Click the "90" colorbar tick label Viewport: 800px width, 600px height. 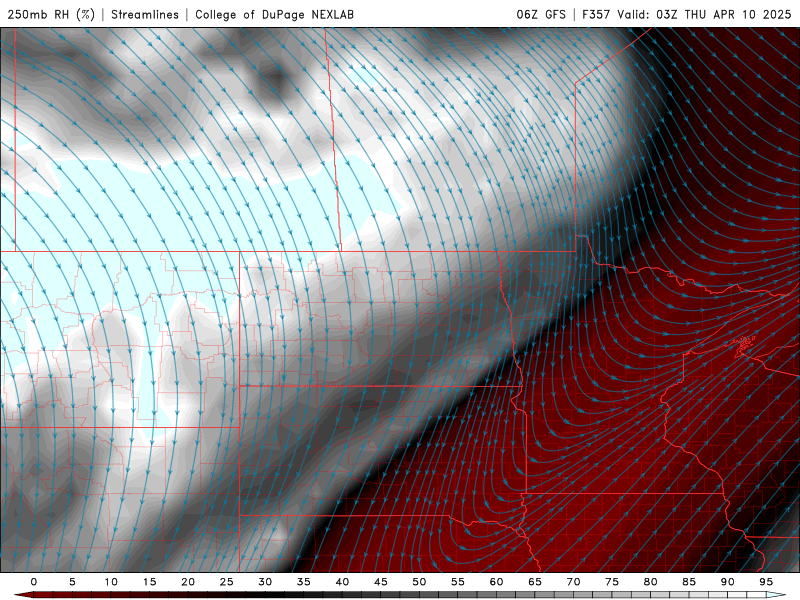(728, 582)
